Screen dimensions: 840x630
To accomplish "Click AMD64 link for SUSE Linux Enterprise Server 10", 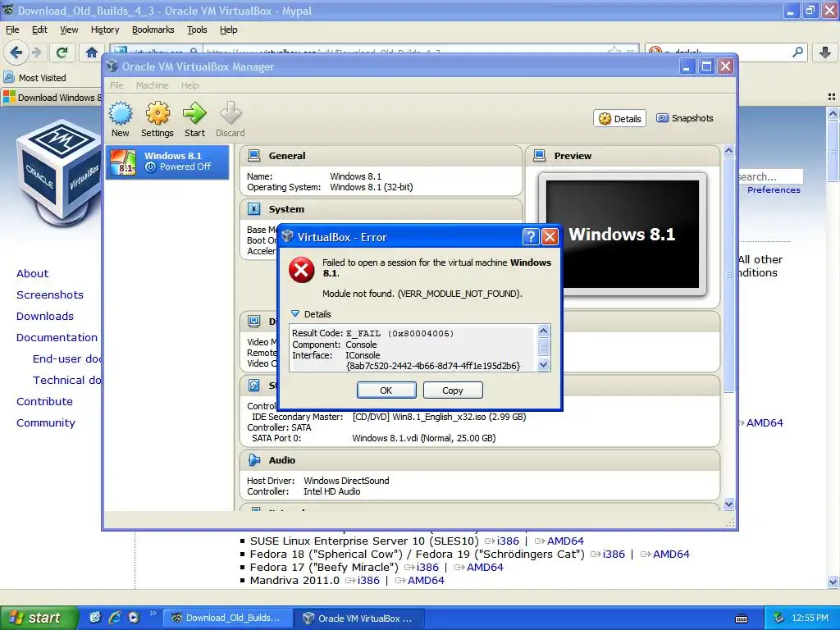I will coord(565,541).
